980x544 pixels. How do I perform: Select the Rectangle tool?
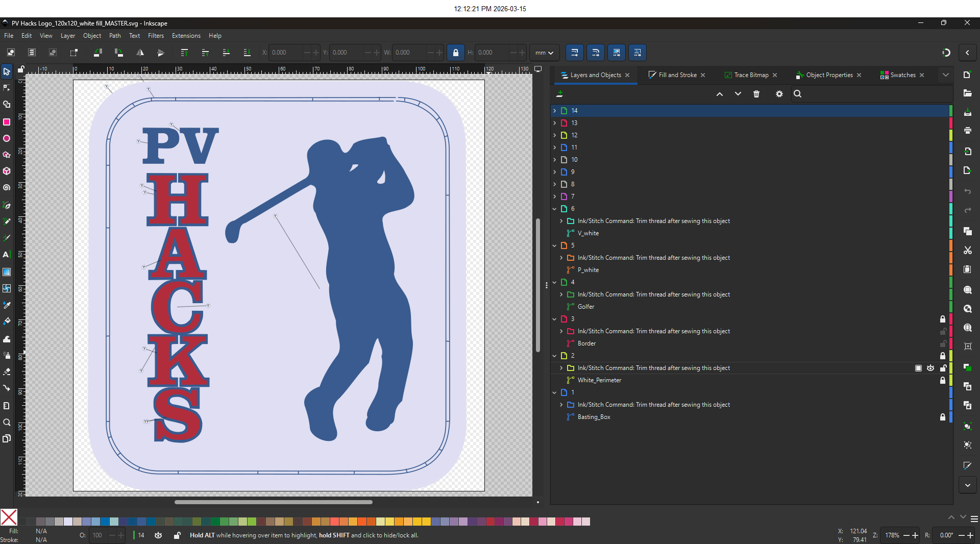[7, 122]
